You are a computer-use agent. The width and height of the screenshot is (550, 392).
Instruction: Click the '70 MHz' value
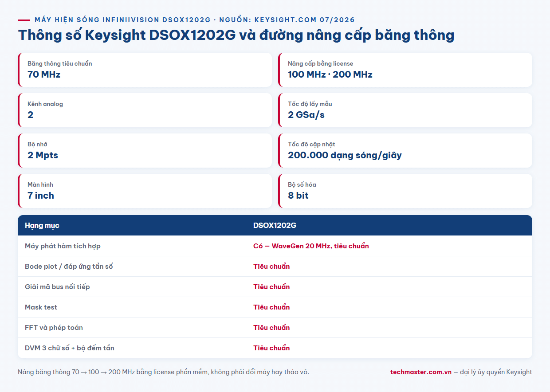pyautogui.click(x=44, y=74)
